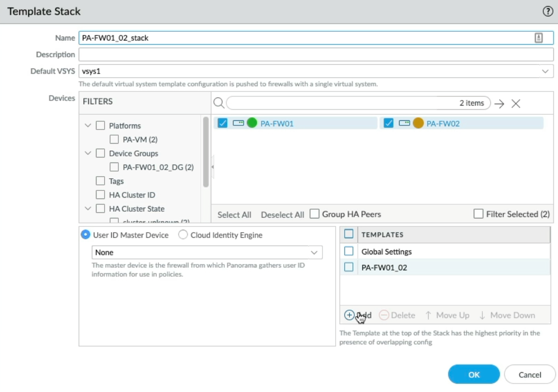
Task: Click into the Description input field
Action: coord(316,54)
